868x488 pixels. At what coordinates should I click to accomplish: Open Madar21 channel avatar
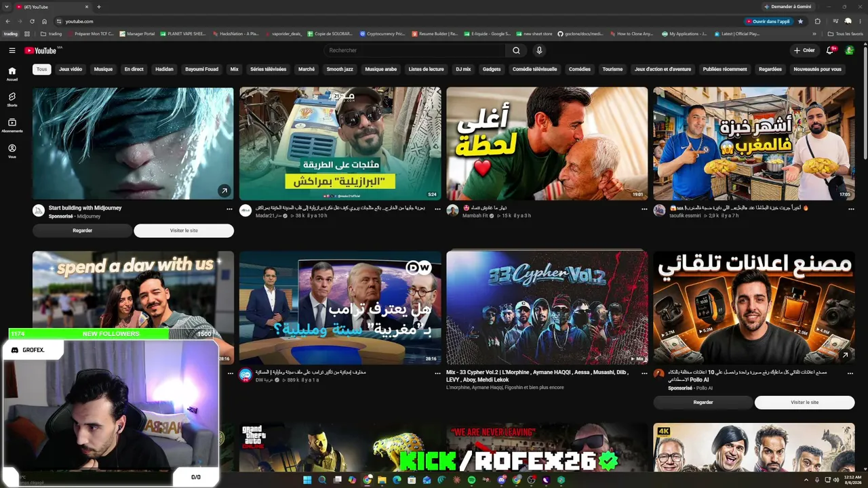[245, 211]
